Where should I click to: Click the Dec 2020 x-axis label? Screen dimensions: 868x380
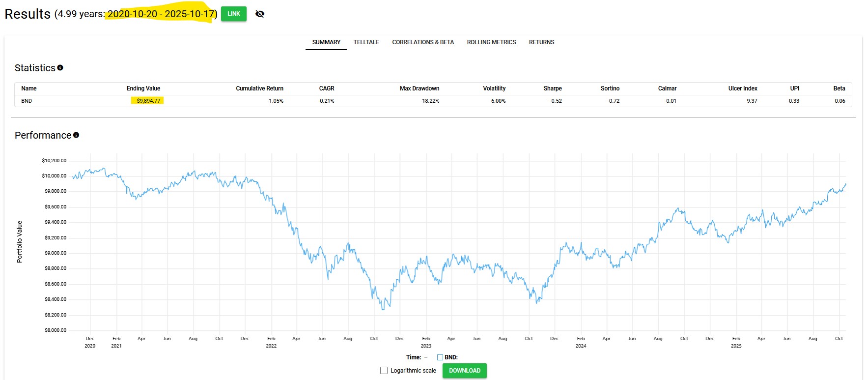click(90, 342)
